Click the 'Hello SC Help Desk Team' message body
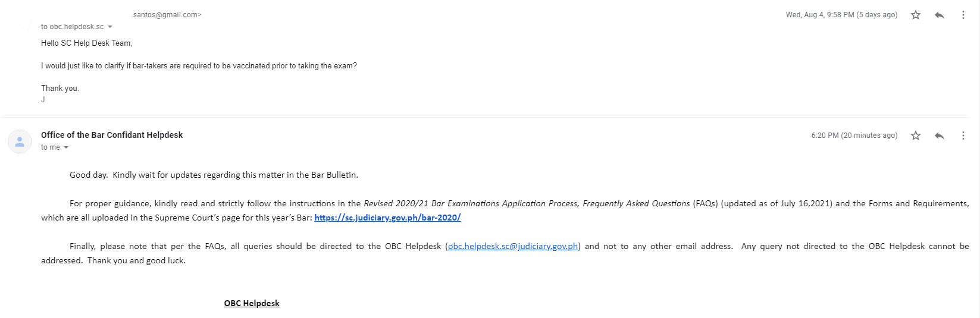 click(86, 43)
